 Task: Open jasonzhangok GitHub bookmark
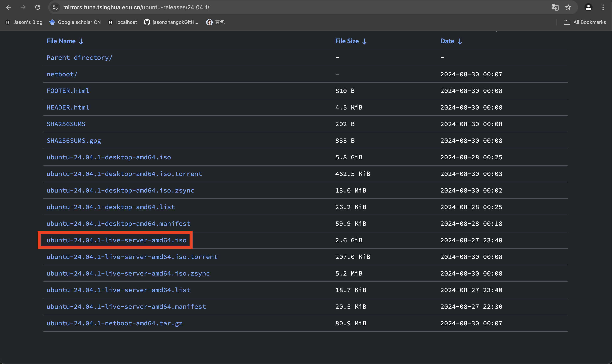pyautogui.click(x=171, y=22)
